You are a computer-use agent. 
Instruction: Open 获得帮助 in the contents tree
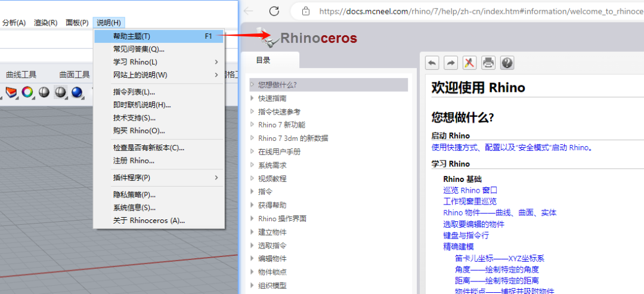(x=273, y=205)
